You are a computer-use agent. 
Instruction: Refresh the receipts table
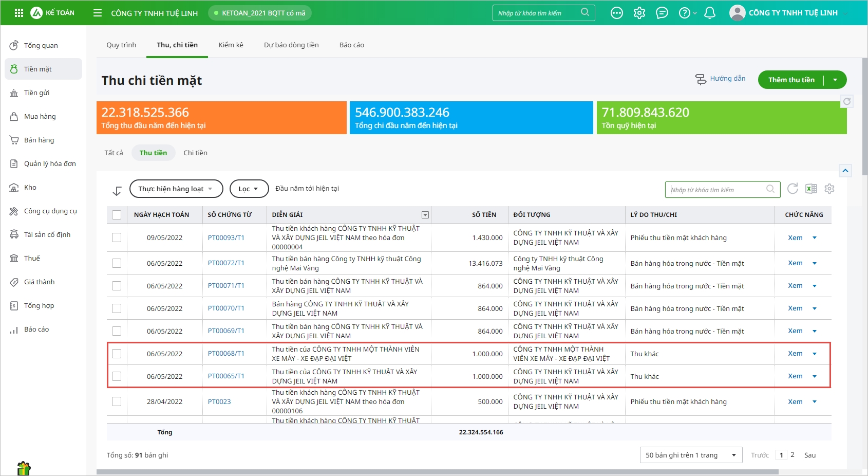click(x=792, y=189)
